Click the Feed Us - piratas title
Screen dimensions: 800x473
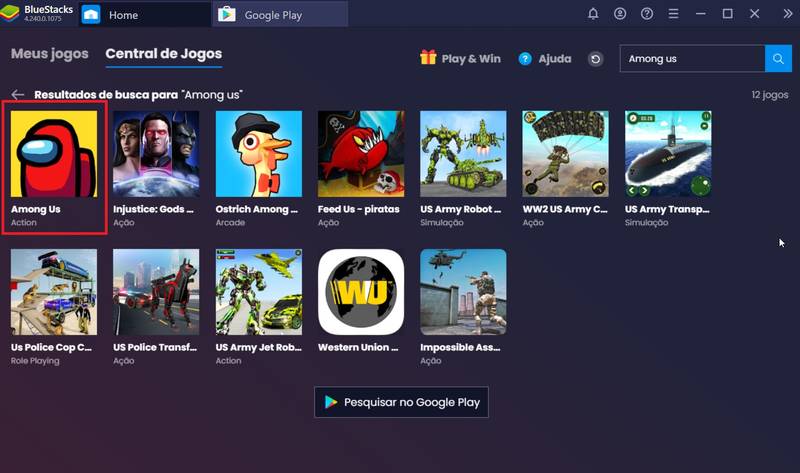point(359,209)
